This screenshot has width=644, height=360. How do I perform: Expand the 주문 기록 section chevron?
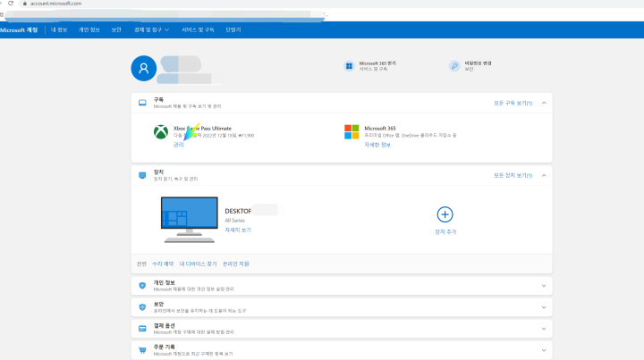tap(544, 350)
